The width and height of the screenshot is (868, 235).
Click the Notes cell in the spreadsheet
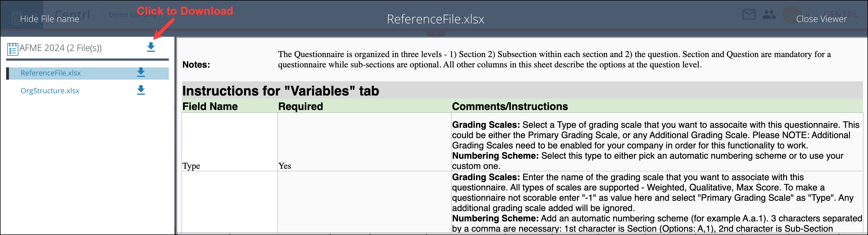tap(196, 64)
